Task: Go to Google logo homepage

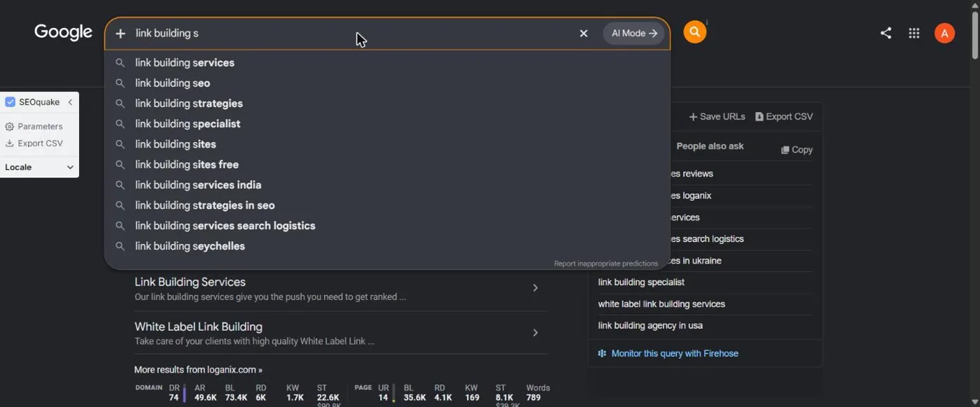Action: [63, 32]
